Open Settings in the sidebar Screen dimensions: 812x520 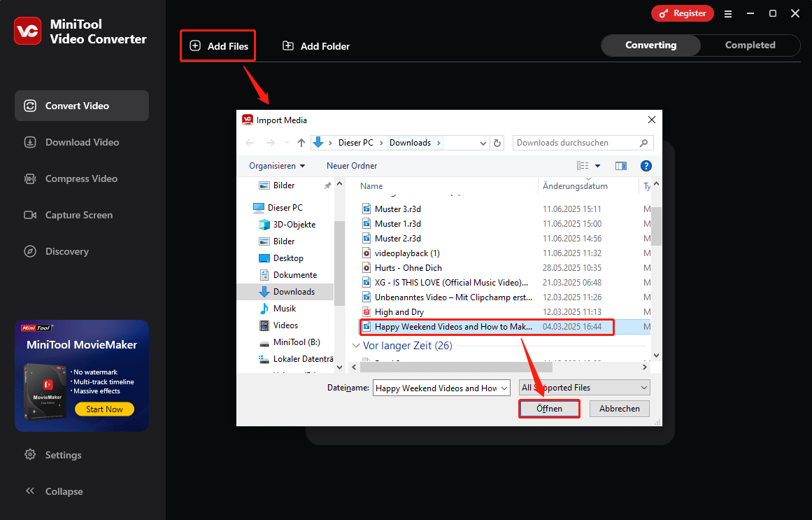[x=53, y=455]
